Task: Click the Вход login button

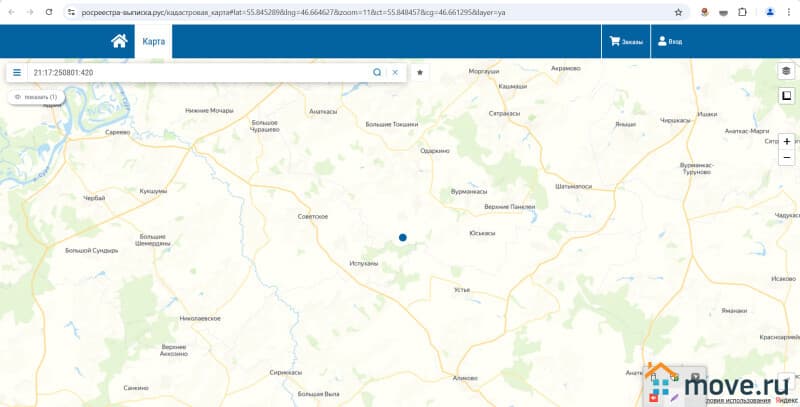Action: coord(669,42)
